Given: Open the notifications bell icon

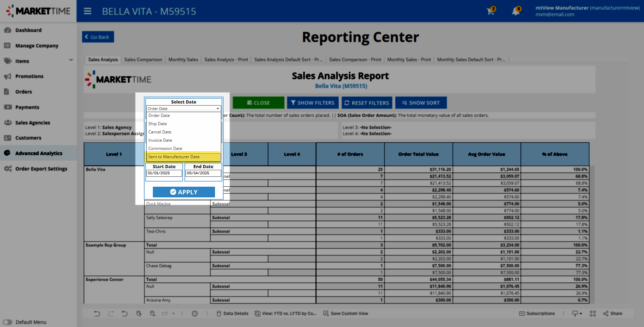Looking at the screenshot, I should click(x=516, y=11).
